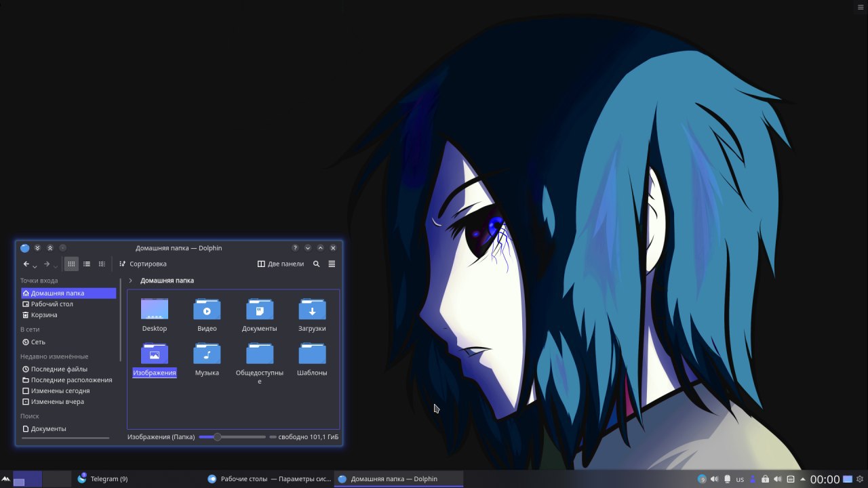868x488 pixels.
Task: Open Последние расположения entry
Action: point(68,380)
